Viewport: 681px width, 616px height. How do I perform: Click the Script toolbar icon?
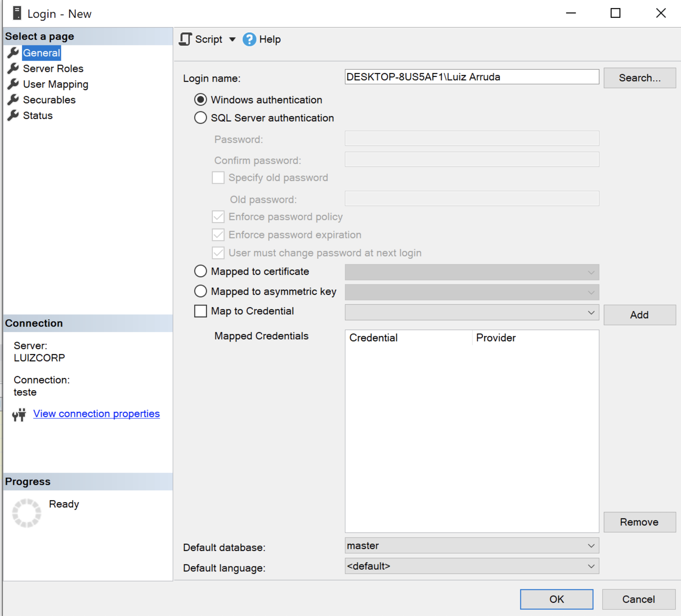185,39
